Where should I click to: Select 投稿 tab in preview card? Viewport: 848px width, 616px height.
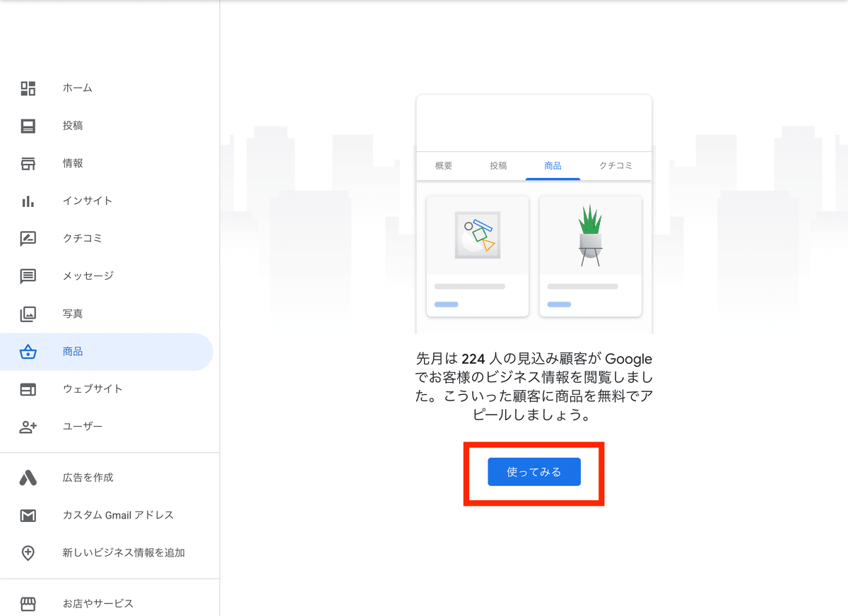[x=498, y=166]
